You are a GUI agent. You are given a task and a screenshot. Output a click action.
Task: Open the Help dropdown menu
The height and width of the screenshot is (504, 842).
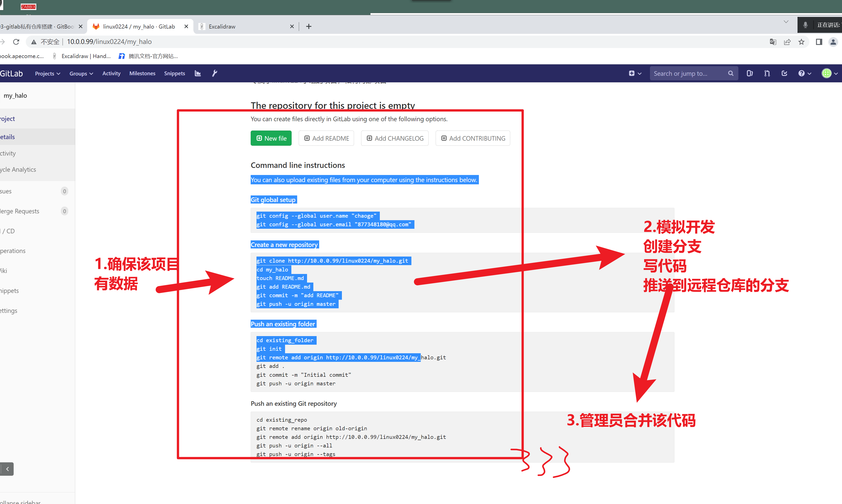point(804,73)
